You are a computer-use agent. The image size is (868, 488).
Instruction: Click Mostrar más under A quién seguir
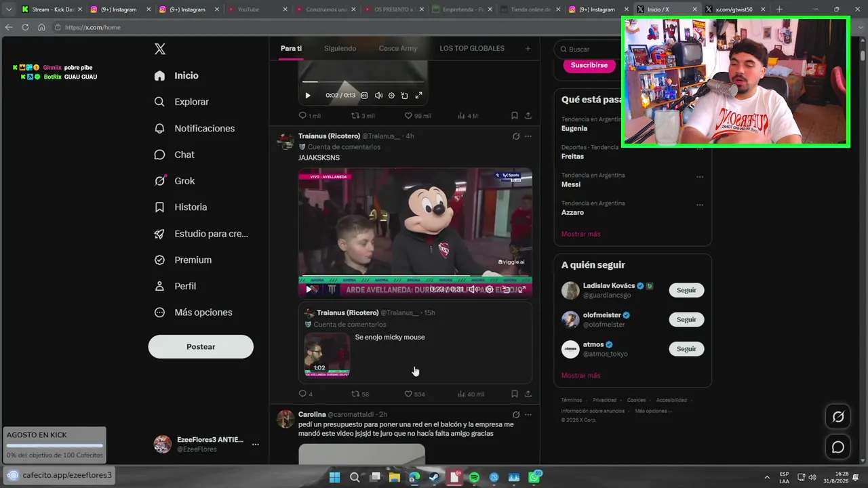point(580,375)
